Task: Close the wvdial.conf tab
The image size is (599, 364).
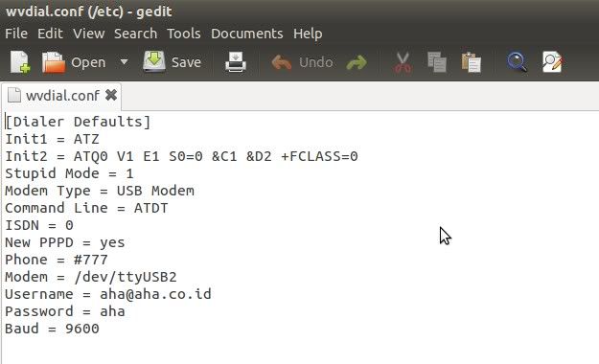Action: coord(111,95)
